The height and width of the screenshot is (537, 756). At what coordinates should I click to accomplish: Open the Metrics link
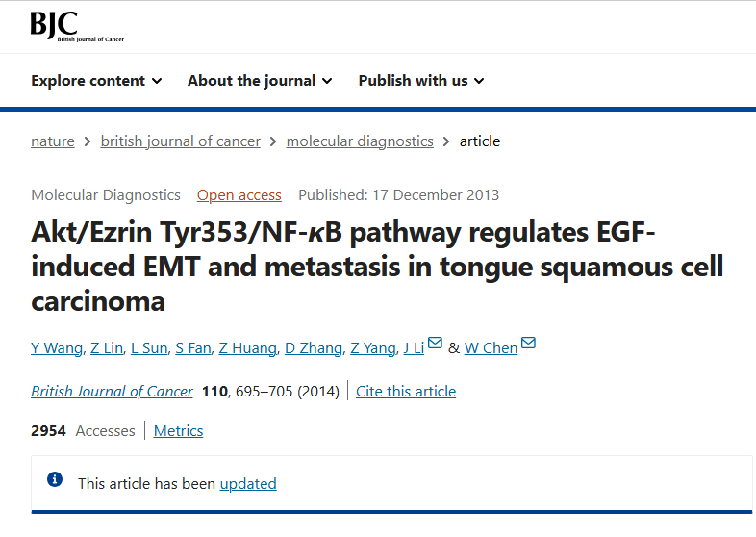[178, 431]
